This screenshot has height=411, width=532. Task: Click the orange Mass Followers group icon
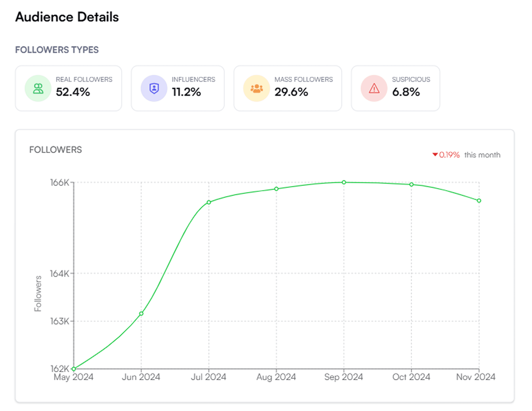click(x=256, y=88)
